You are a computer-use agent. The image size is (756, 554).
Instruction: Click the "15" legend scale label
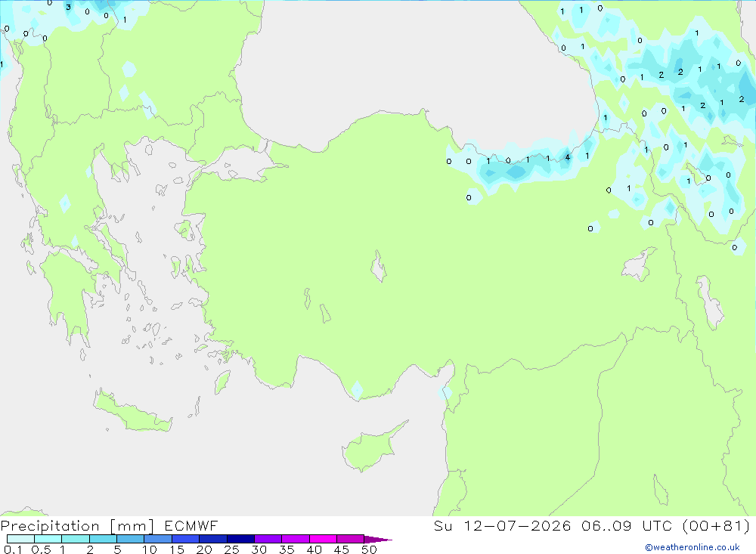point(177,549)
